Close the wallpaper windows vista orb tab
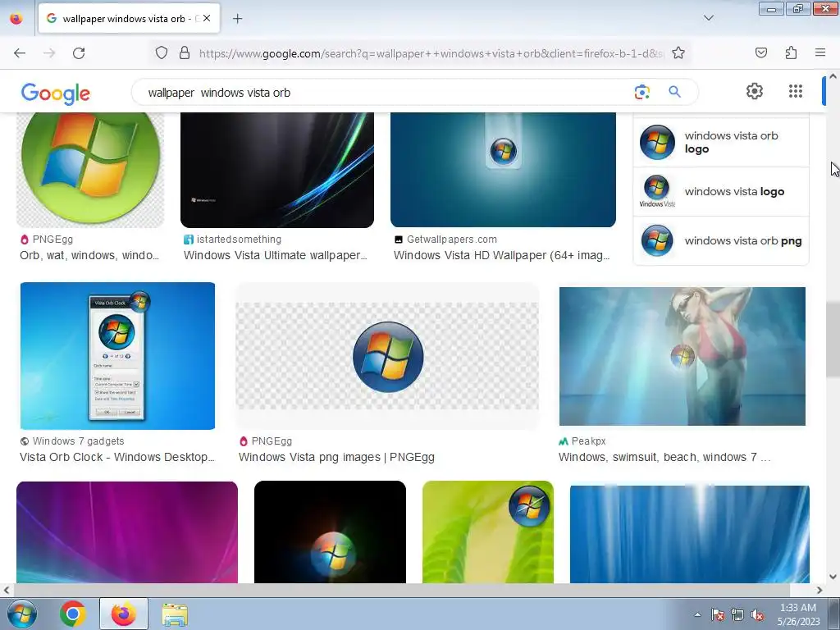 207,18
